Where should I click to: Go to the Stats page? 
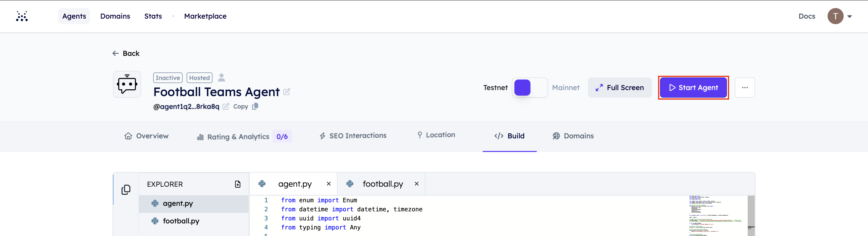point(153,16)
